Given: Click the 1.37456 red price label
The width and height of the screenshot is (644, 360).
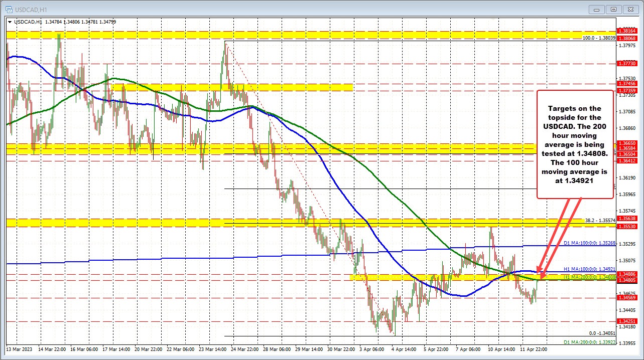Looking at the screenshot, I should click(627, 84).
